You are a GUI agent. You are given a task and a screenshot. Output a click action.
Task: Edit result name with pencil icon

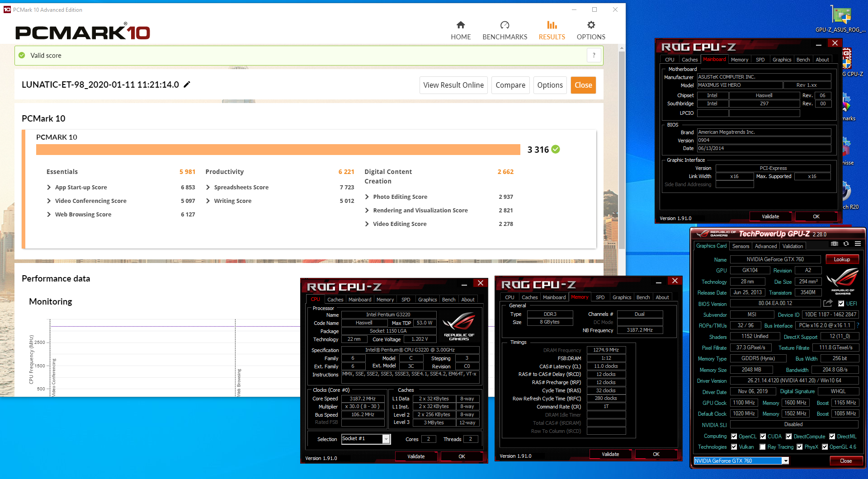pos(187,85)
